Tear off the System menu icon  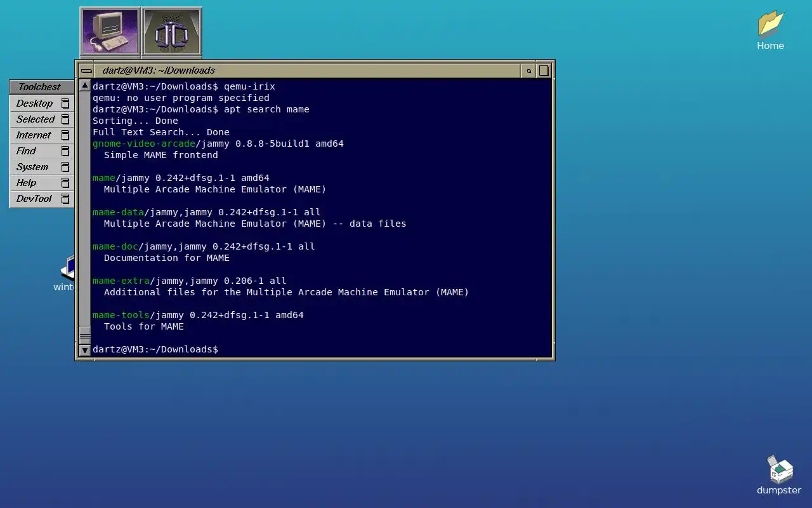(x=65, y=167)
